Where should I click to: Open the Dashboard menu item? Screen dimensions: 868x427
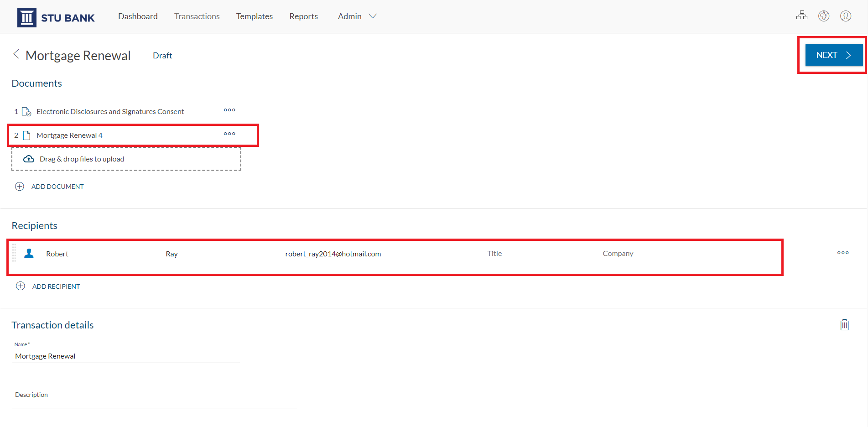138,16
